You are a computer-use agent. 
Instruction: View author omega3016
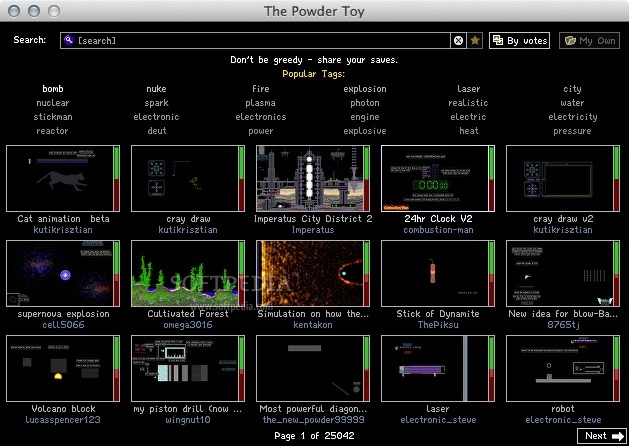pos(188,325)
